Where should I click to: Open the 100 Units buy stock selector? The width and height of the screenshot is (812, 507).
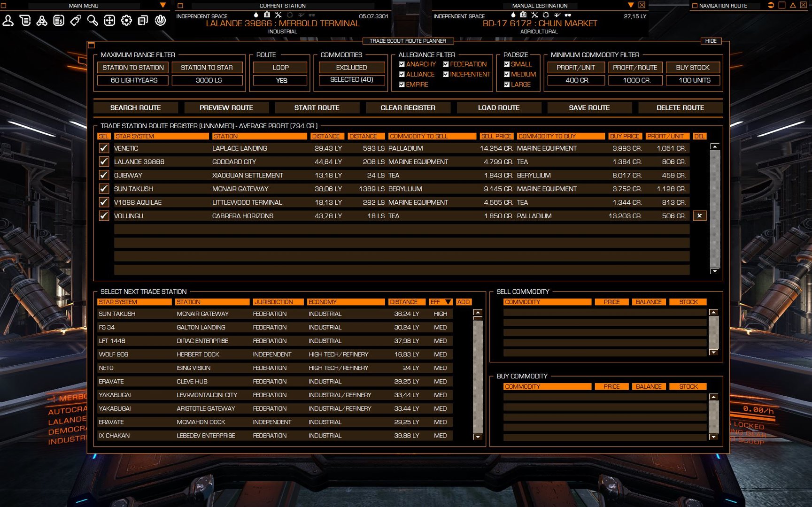693,80
